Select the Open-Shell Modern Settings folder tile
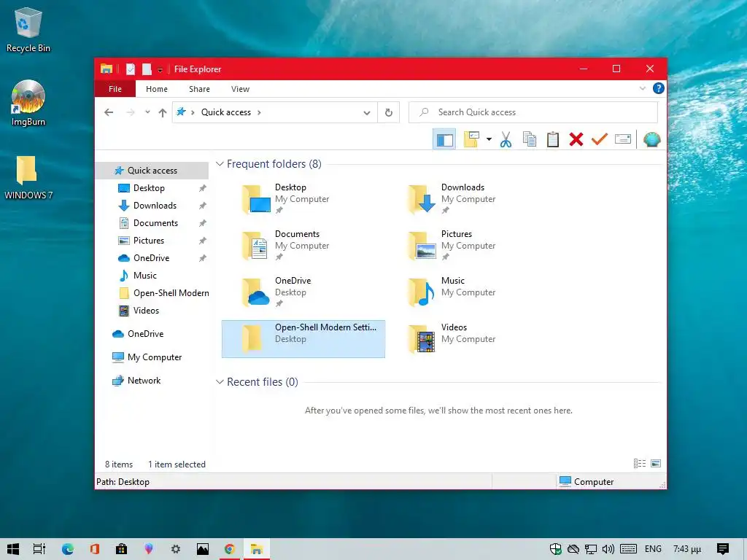747x560 pixels. click(x=303, y=339)
